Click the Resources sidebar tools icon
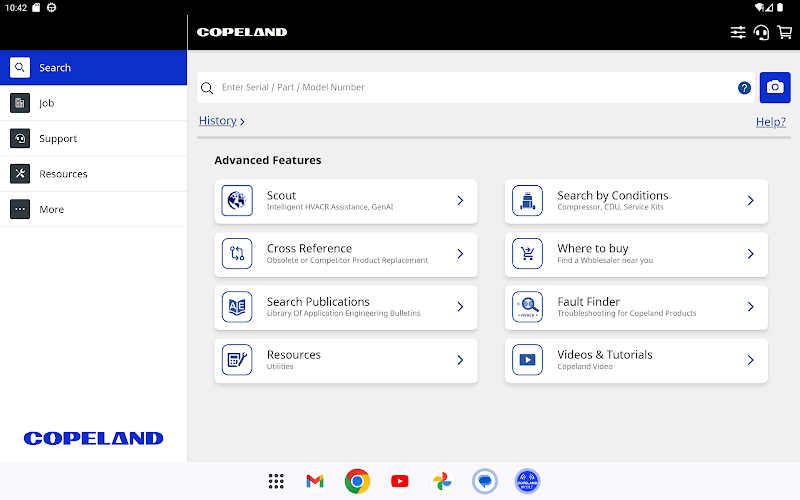800x500 pixels. pos(20,173)
